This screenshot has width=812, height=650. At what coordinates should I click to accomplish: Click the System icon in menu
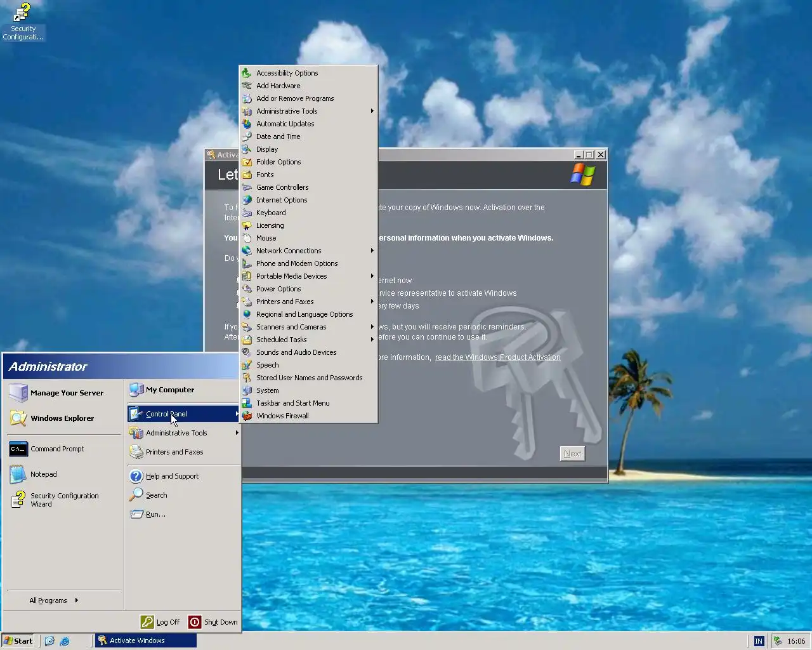[247, 390]
